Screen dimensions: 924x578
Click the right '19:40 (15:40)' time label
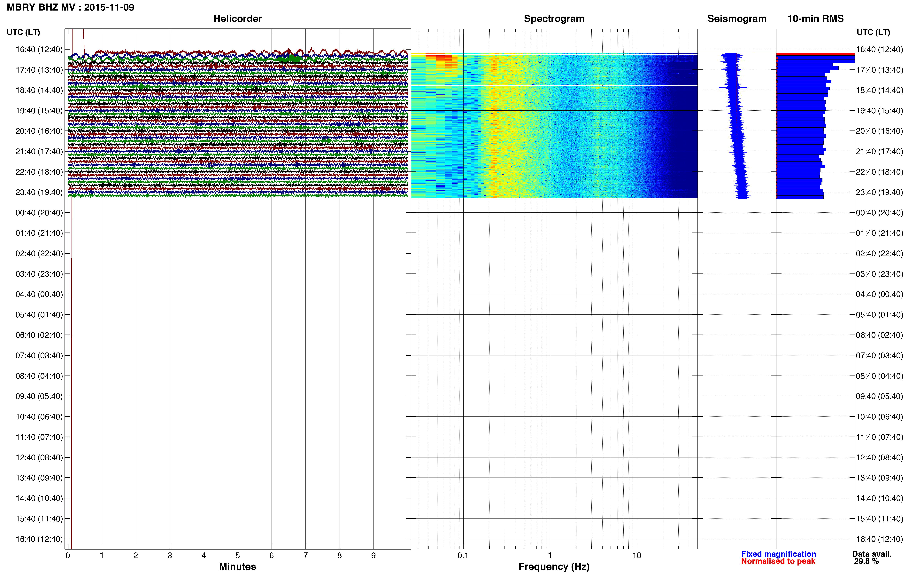(879, 111)
